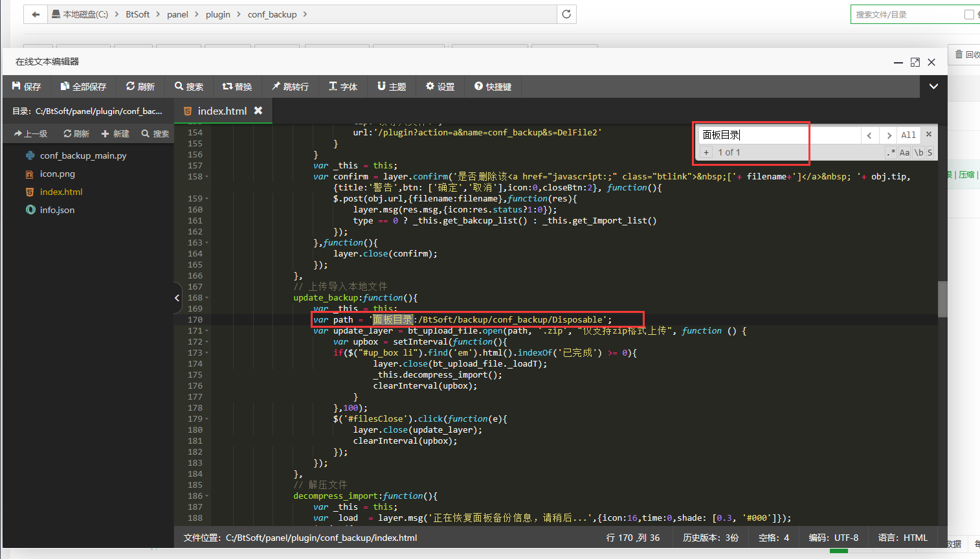Fold the block at line 179
This screenshot has width=980, height=559.
[206, 419]
